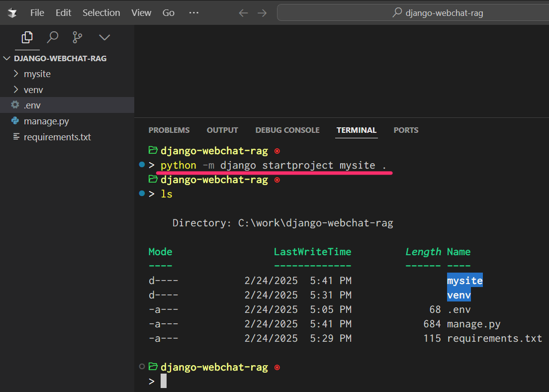549x392 pixels.
Task: Expand the hidden menus ellipsis
Action: pos(194,13)
